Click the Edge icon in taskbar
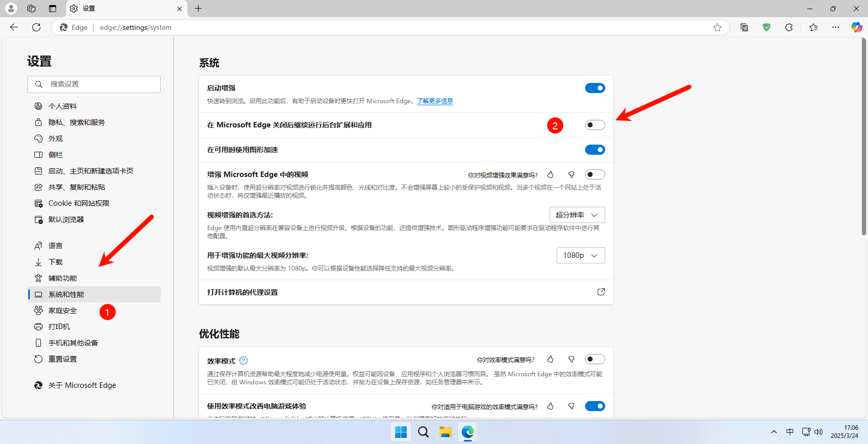 tap(468, 432)
